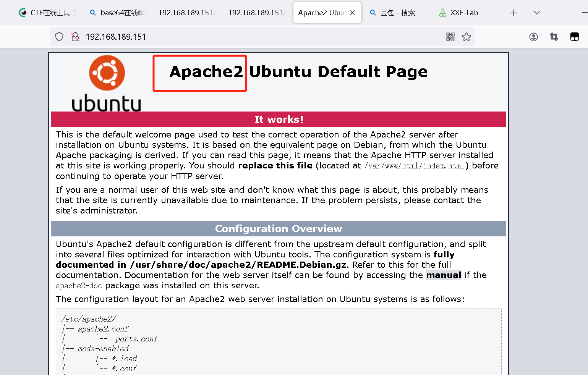Click the Ubuntu logo image
The image size is (588, 375).
pyautogui.click(x=107, y=83)
